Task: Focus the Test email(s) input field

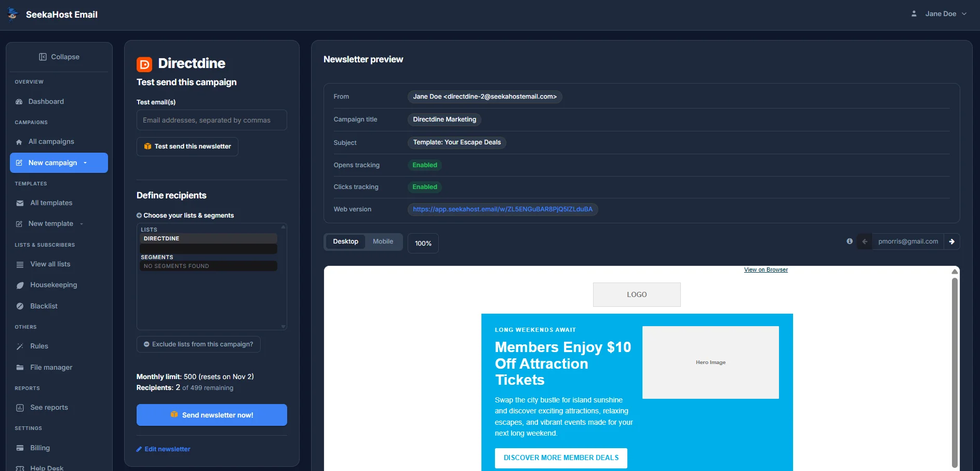Action: (x=212, y=120)
